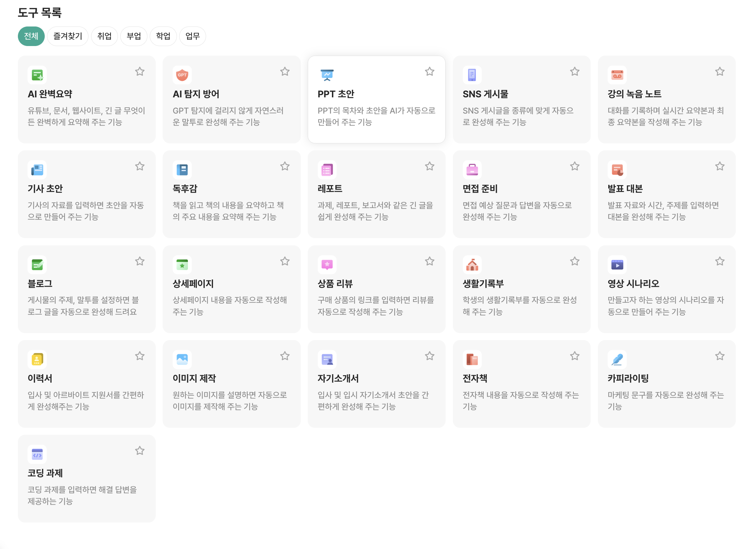Click the 업무 filter button
The image size is (756, 549).
pos(192,36)
